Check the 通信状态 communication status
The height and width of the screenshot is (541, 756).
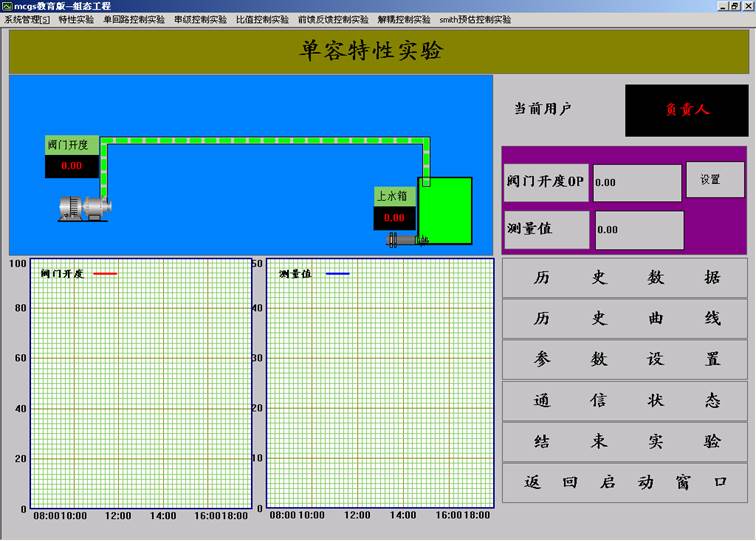coord(625,400)
